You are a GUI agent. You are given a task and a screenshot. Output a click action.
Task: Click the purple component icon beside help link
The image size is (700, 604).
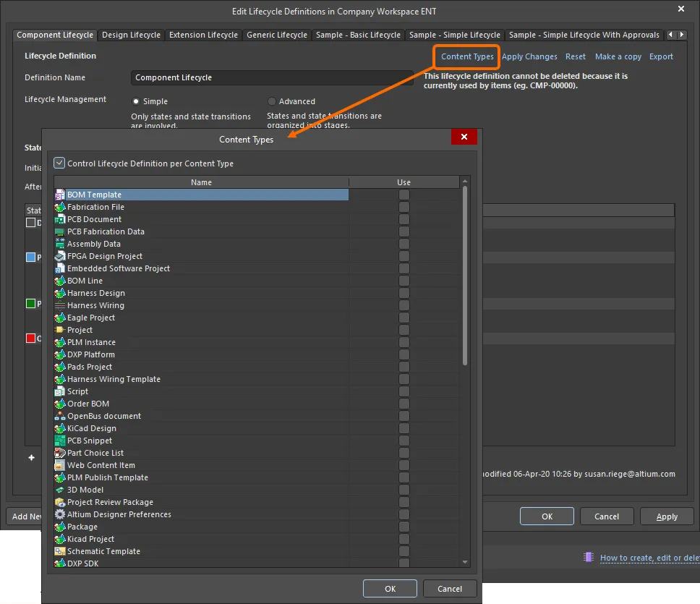pos(589,557)
